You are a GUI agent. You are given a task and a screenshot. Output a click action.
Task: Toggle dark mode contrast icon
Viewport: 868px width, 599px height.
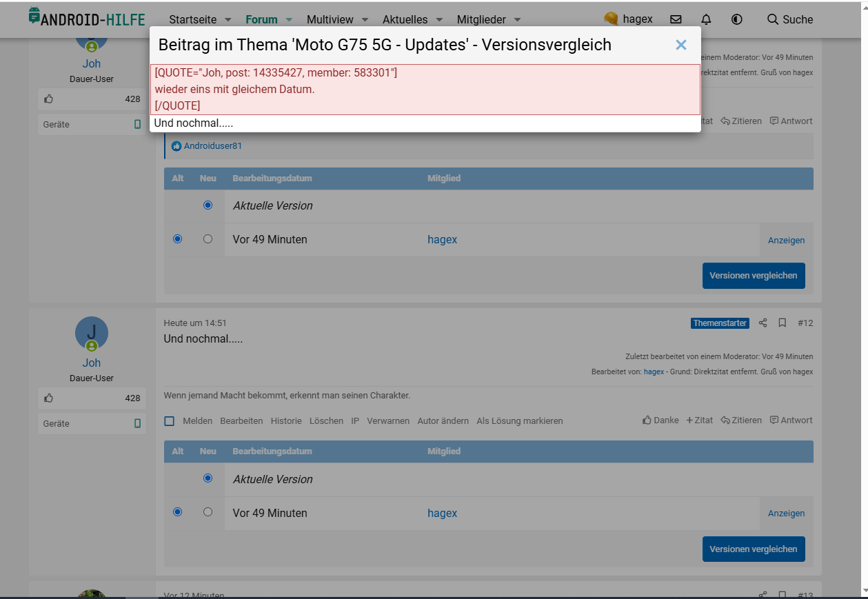pos(736,19)
